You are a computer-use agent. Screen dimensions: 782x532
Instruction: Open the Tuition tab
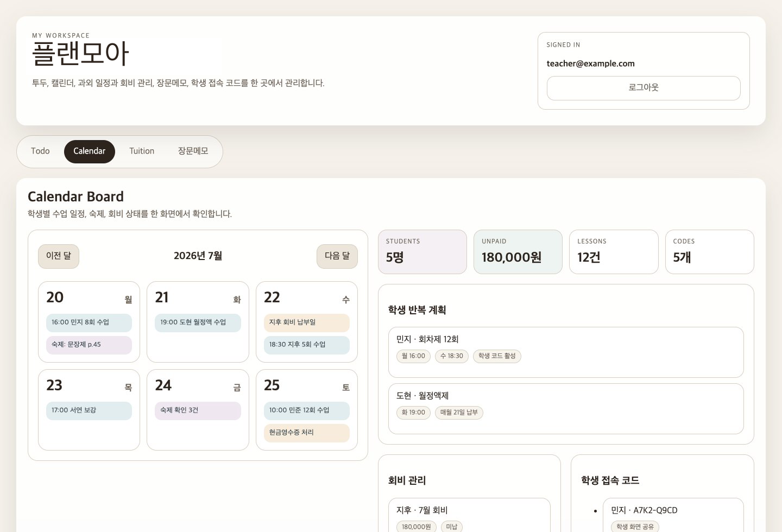tap(142, 151)
